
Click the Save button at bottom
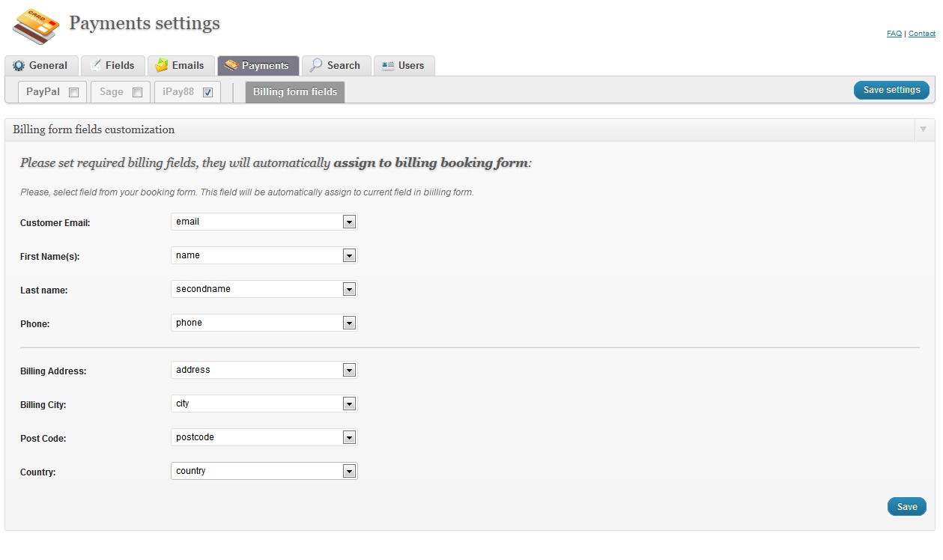(906, 507)
